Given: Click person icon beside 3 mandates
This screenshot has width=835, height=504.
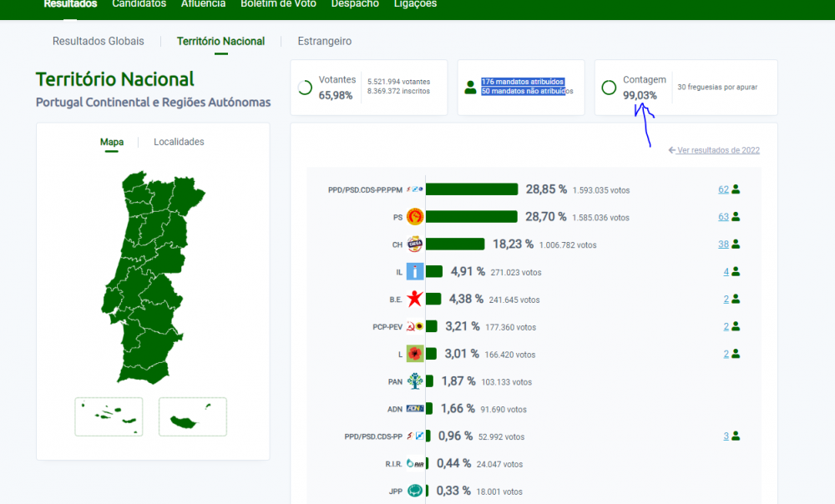Looking at the screenshot, I should [x=736, y=436].
